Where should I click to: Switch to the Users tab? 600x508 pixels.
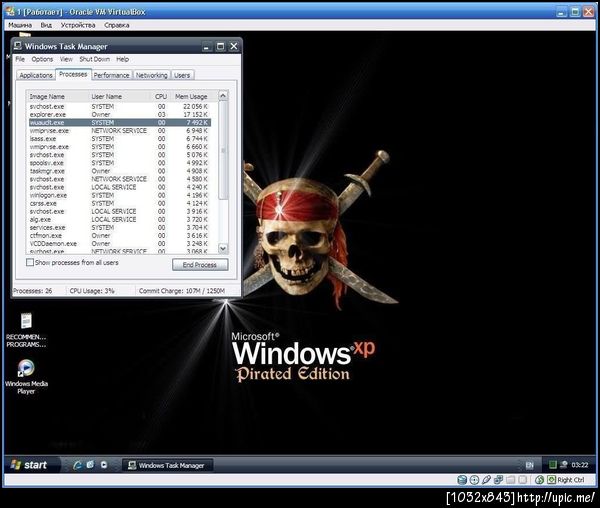coord(182,75)
